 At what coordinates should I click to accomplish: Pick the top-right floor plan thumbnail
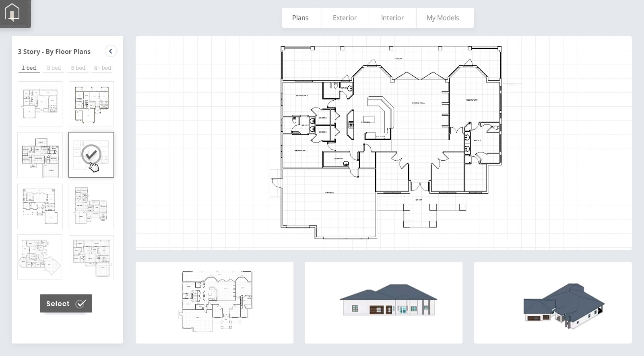(x=91, y=104)
